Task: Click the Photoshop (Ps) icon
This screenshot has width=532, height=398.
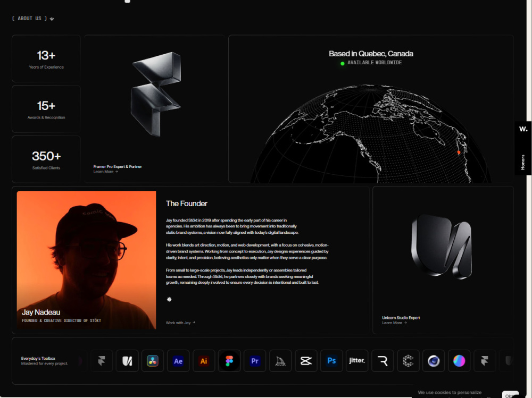Action: [331, 361]
